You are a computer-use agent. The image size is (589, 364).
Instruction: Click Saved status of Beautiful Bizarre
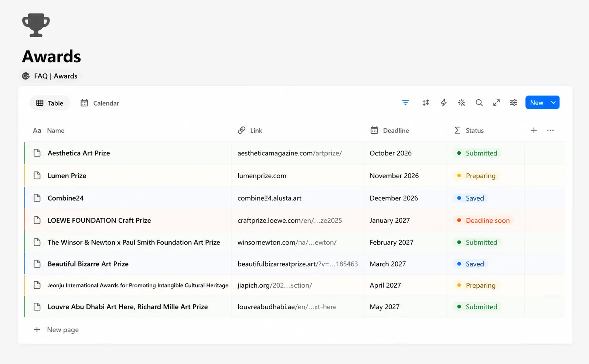pyautogui.click(x=470, y=264)
